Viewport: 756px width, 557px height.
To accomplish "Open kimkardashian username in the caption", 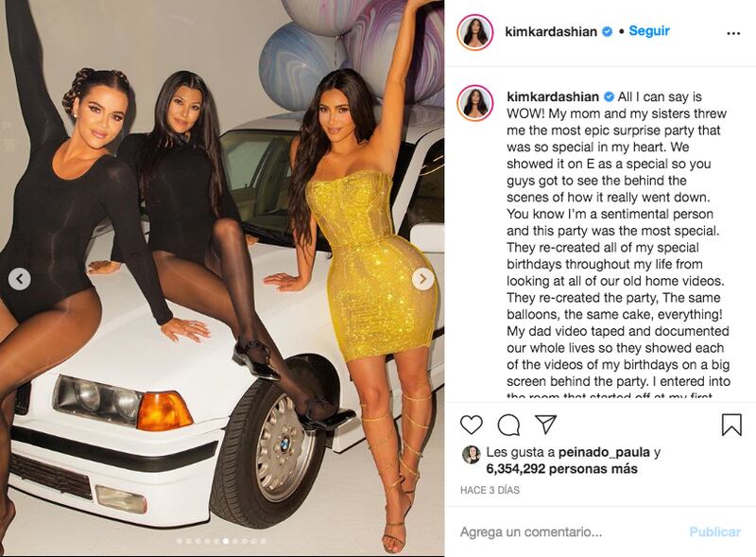I will coord(553,96).
